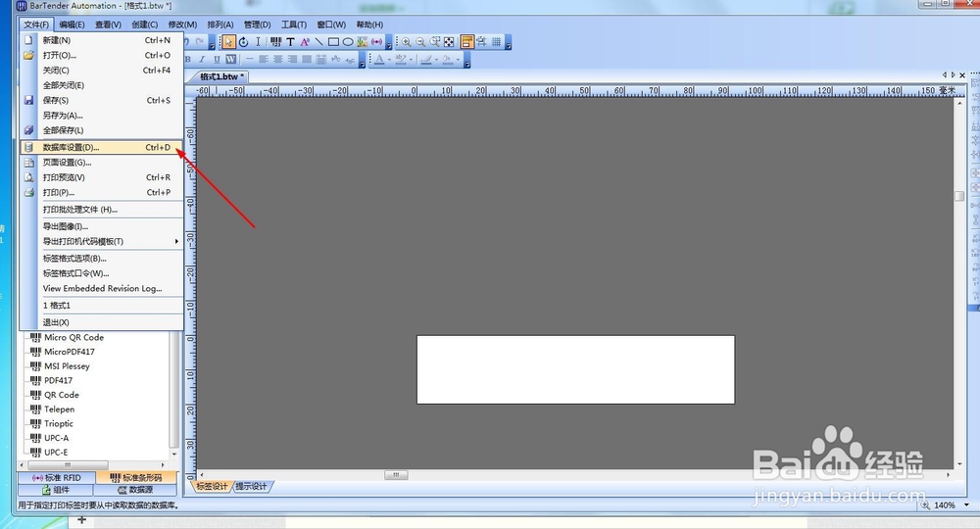Open the 帮助(H) menu

coord(369,24)
